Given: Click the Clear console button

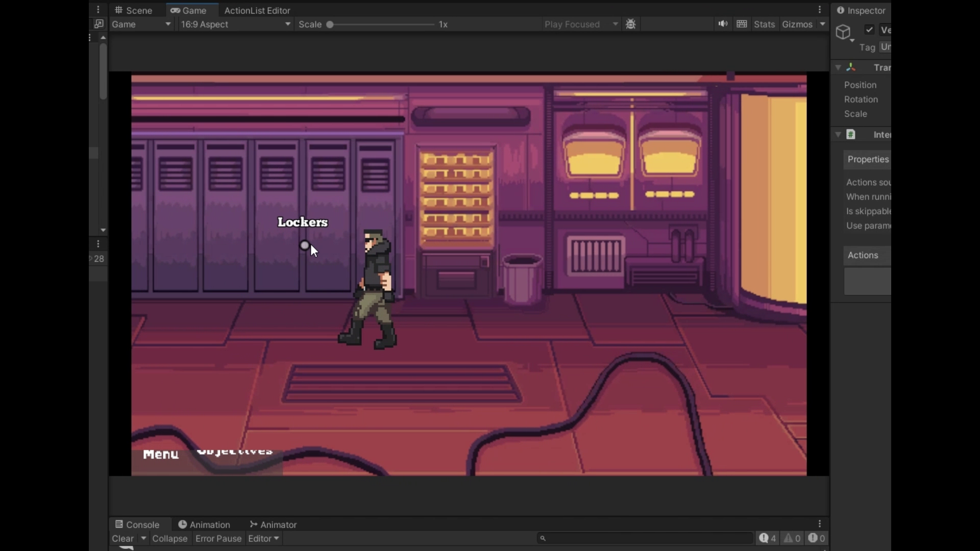Looking at the screenshot, I should [x=123, y=538].
